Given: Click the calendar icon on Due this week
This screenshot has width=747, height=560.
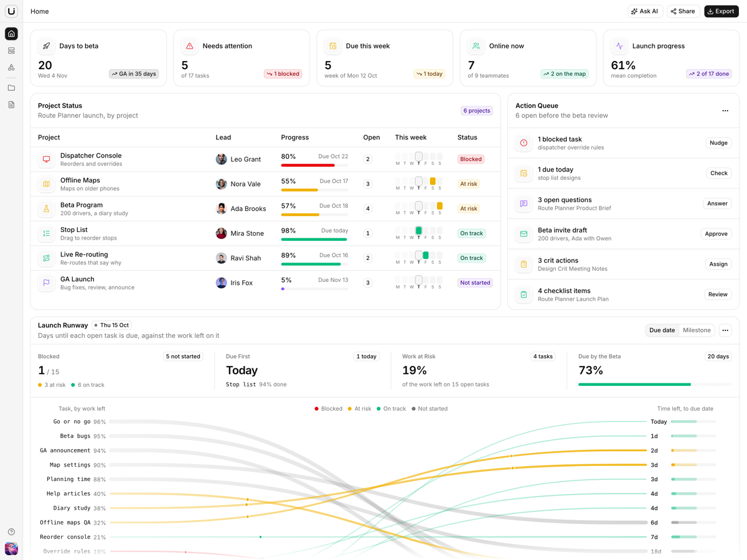Looking at the screenshot, I should [333, 46].
